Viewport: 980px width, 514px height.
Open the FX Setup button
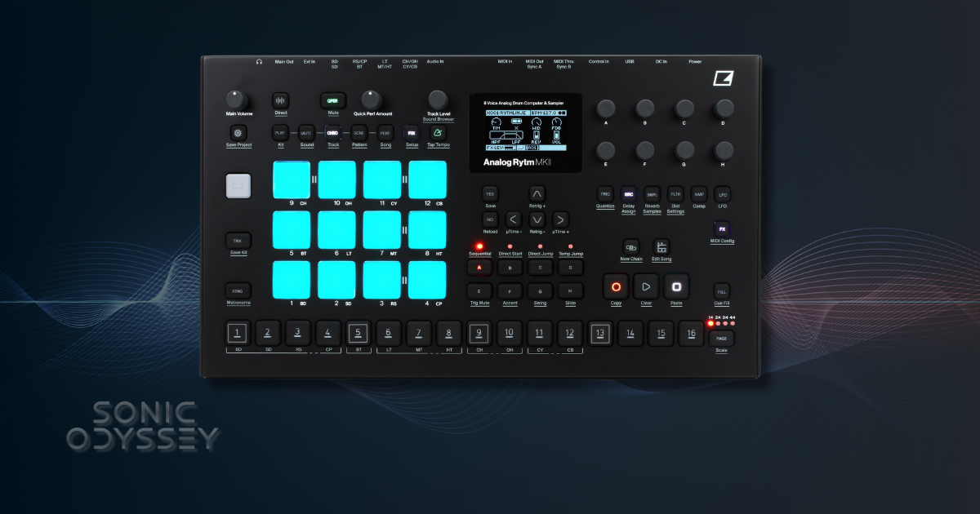(x=412, y=132)
